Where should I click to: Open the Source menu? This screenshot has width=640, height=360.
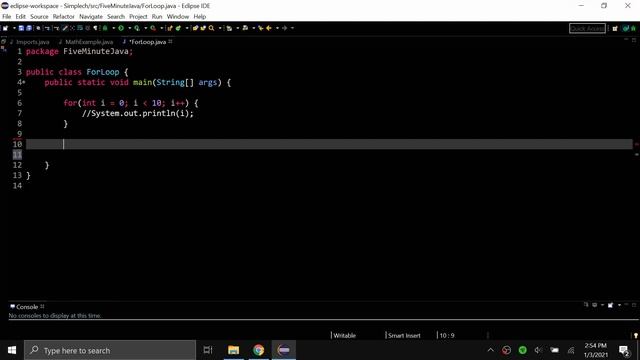pos(39,17)
